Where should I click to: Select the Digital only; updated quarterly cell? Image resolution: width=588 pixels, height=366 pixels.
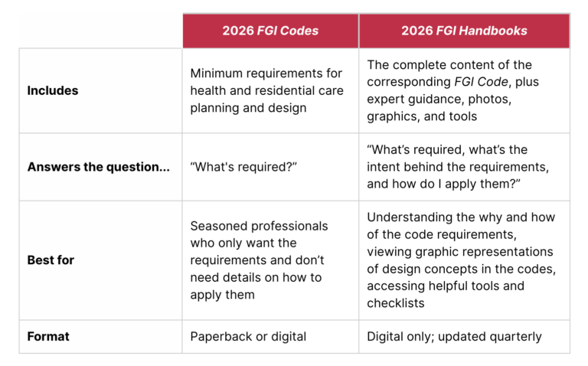464,336
